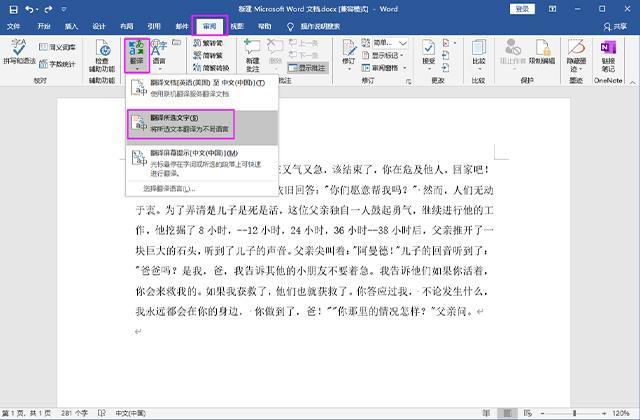Open the Compare (比较) documents tool
640x420 pixels.
tap(478, 54)
